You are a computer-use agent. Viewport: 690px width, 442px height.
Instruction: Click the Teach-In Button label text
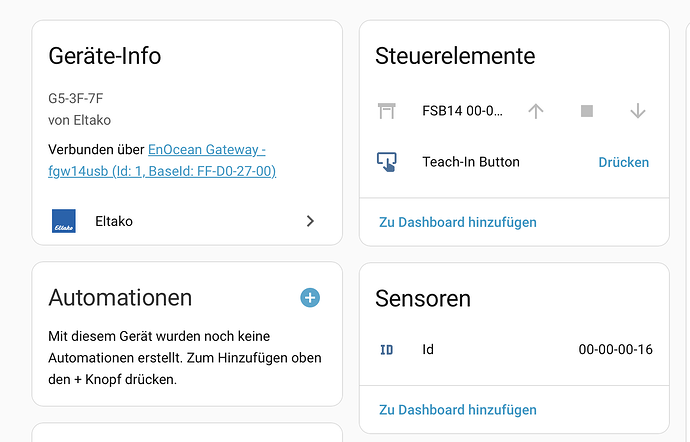click(470, 162)
